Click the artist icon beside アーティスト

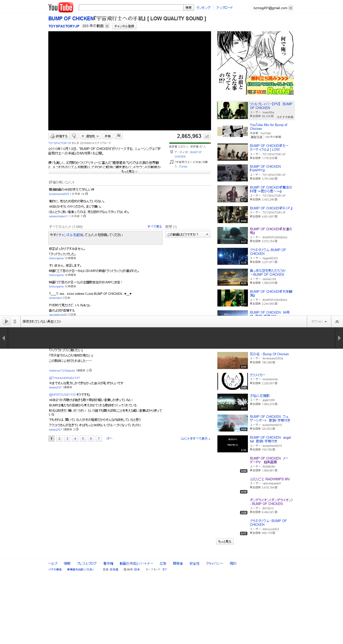172,152
